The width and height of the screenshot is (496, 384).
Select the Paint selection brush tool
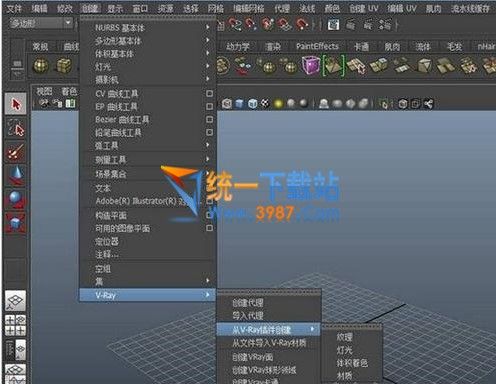[x=16, y=152]
